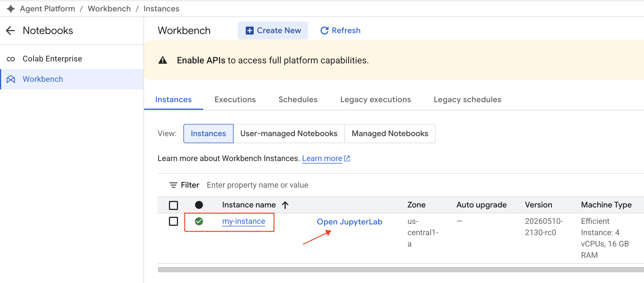Click the Agent Platform sparkle icon
This screenshot has height=283, width=644.
pyautogui.click(x=10, y=9)
